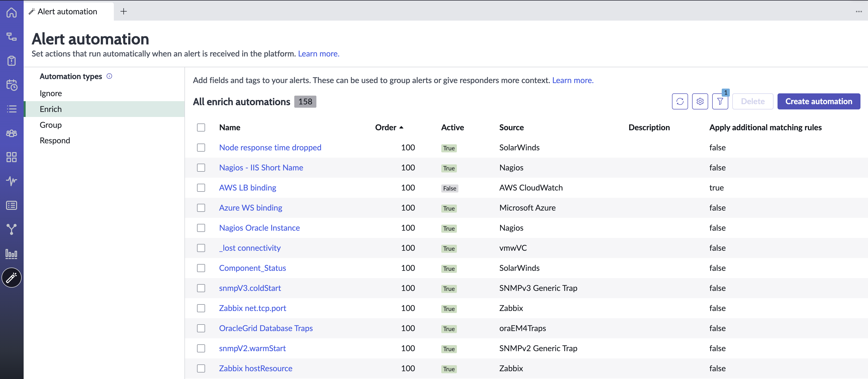
Task: Click the Create automation button
Action: point(818,101)
